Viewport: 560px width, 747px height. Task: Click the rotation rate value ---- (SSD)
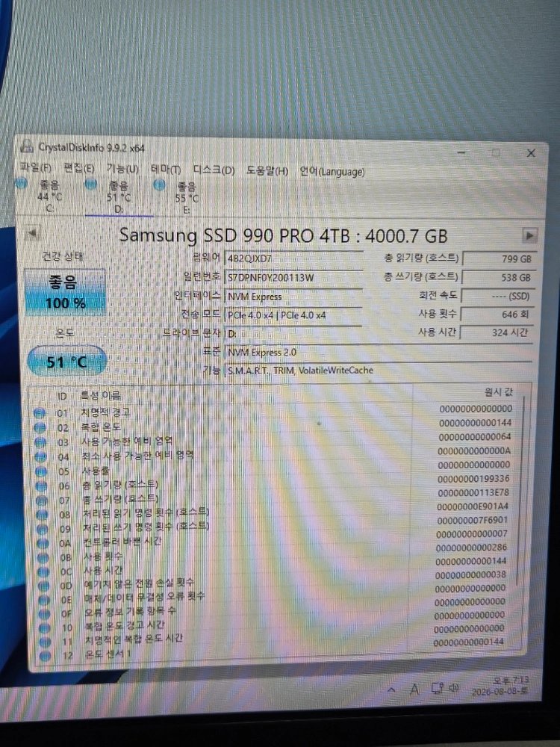point(497,296)
